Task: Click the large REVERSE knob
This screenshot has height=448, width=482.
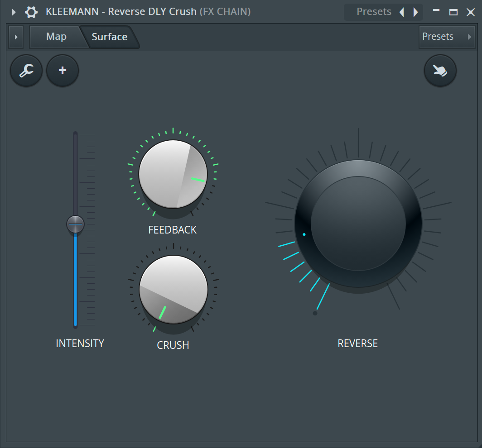Action: pos(358,224)
